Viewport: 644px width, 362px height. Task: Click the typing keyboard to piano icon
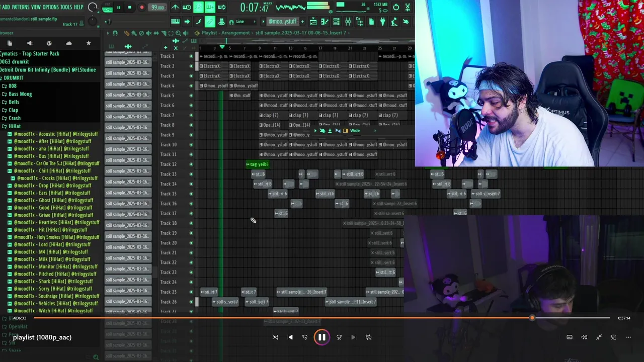click(175, 22)
